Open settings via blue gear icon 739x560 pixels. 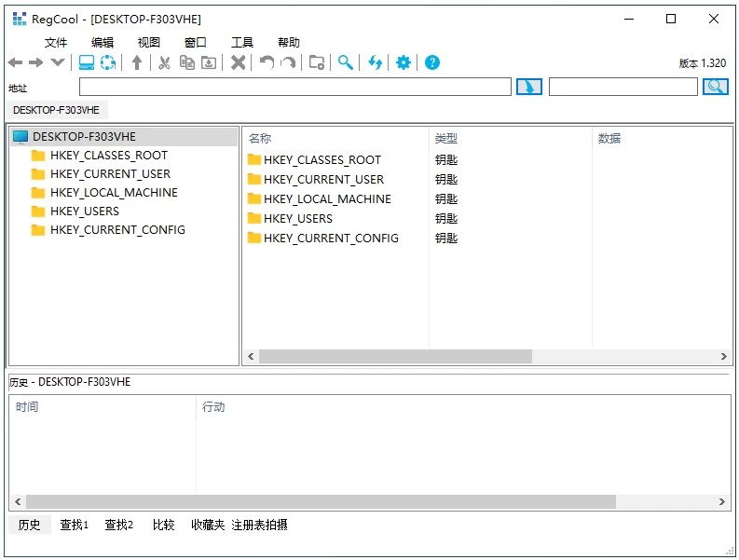point(403,62)
